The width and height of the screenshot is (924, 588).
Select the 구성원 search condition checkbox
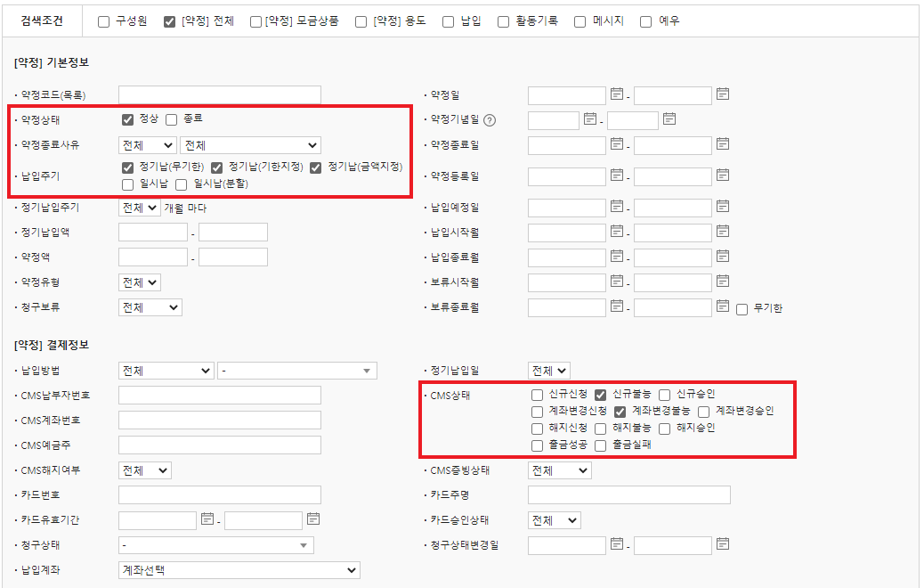103,21
